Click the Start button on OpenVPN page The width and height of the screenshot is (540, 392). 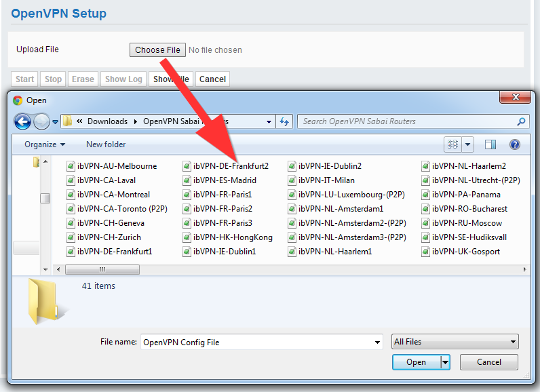pyautogui.click(x=24, y=79)
